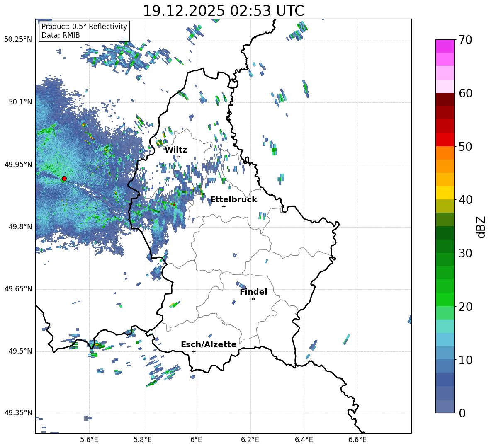Click the 49.35°N latitude label
The image size is (491, 448).
pyautogui.click(x=18, y=413)
